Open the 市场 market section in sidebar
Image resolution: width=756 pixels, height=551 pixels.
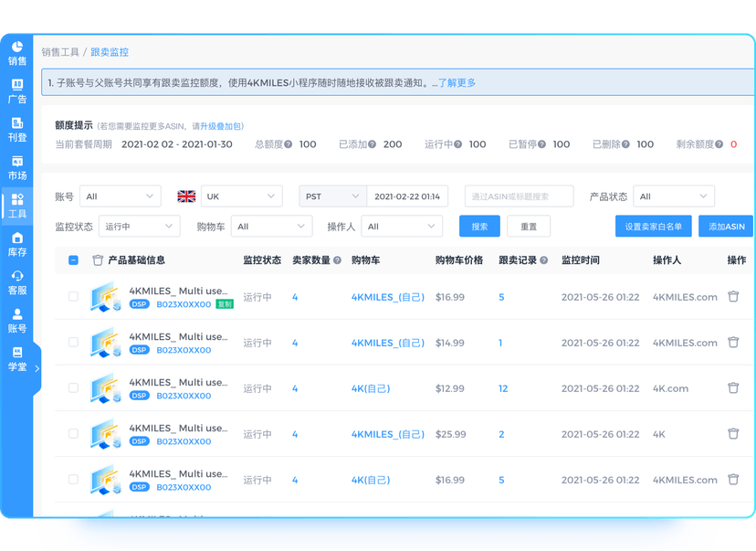pos(16,168)
